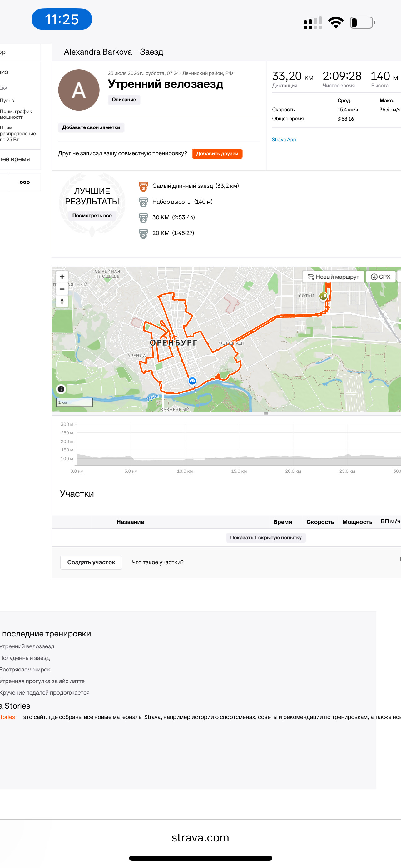Screen dimensions: 401x868
Task: Click the longest ride bronze medal icon
Action: pyautogui.click(x=143, y=186)
